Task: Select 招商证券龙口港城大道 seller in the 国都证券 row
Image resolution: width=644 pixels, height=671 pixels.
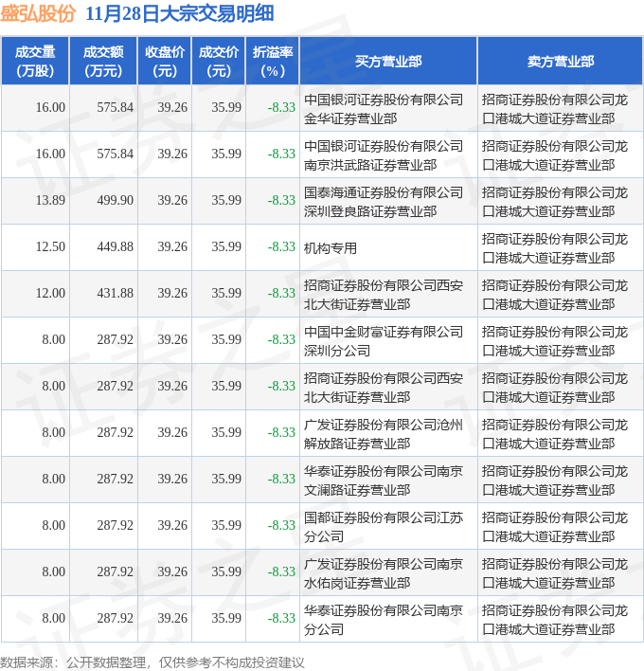Action: coord(555,527)
